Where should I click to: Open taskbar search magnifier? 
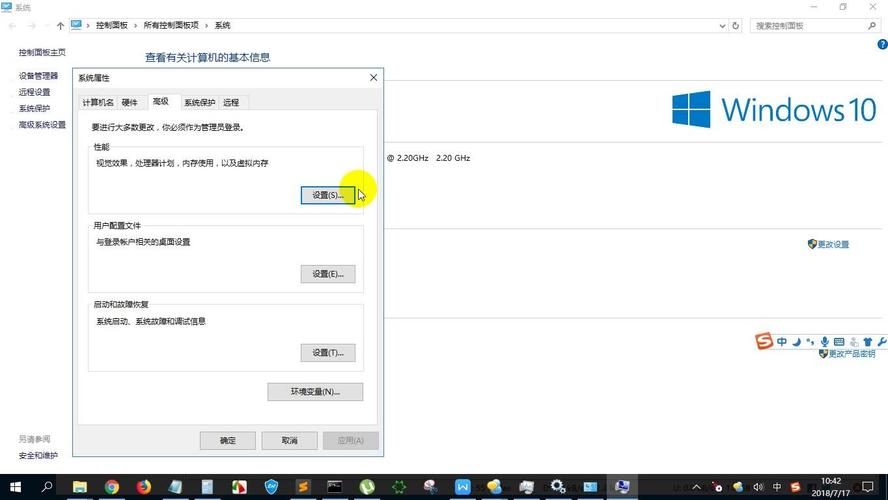(x=47, y=486)
